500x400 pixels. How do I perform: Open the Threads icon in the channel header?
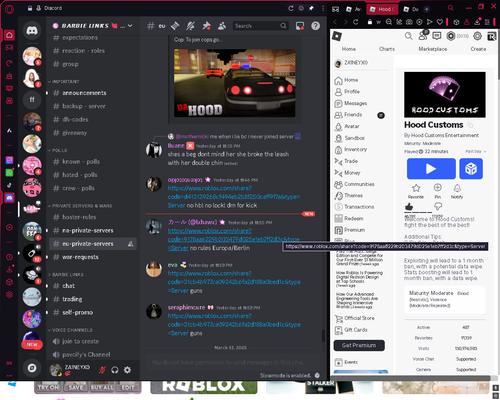point(175,26)
